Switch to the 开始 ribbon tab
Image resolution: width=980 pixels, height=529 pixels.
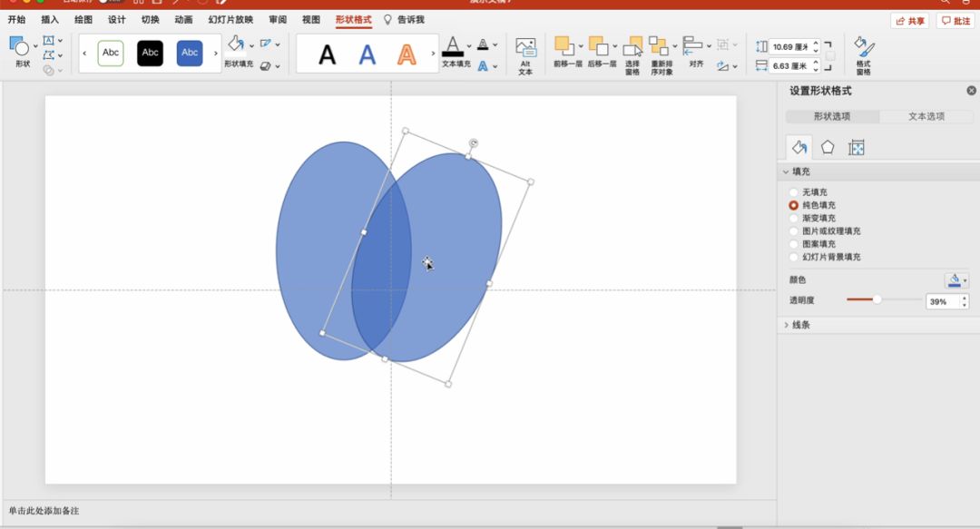17,19
